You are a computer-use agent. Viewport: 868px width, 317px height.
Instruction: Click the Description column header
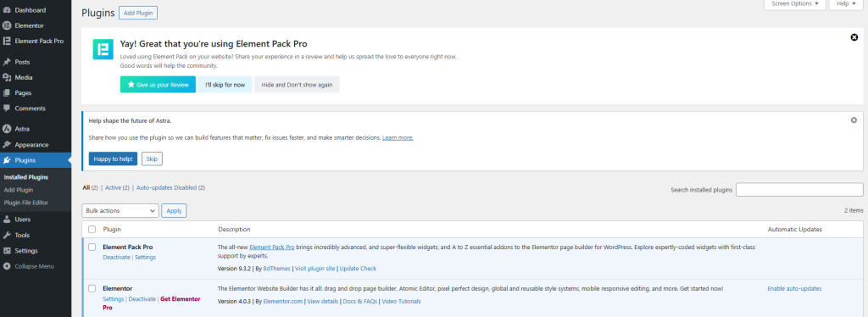[234, 229]
